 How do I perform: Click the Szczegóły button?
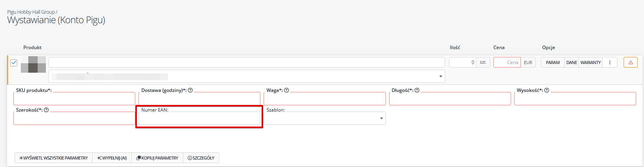201,158
